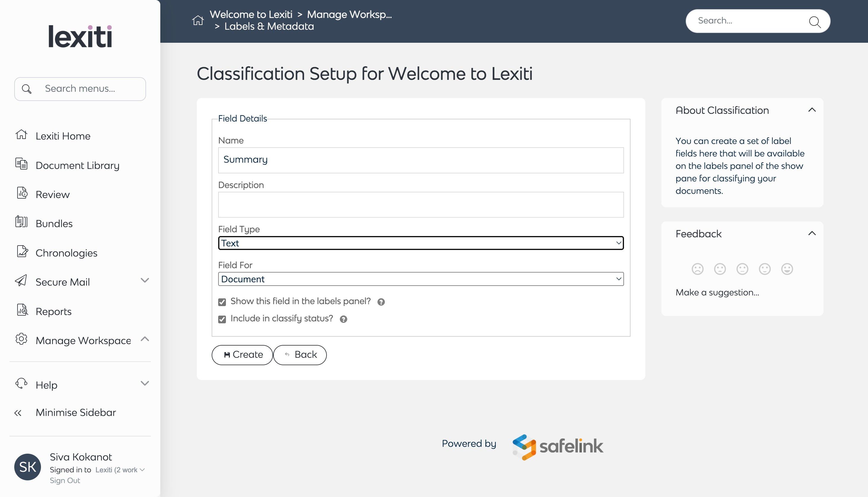Select the happiest smiley feedback face
The width and height of the screenshot is (868, 497).
(787, 269)
